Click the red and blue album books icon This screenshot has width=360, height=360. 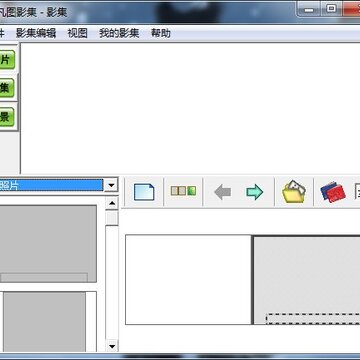tap(333, 192)
